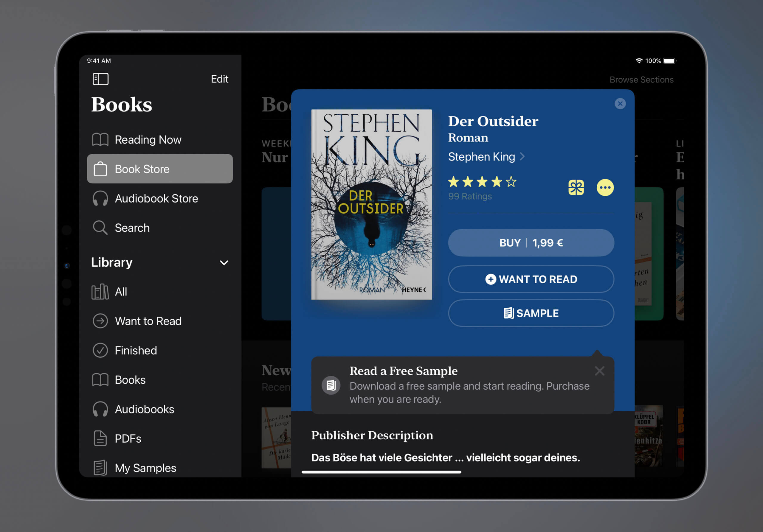The height and width of the screenshot is (532, 763).
Task: Click the Want to Read arrow icon
Action: pyautogui.click(x=100, y=321)
